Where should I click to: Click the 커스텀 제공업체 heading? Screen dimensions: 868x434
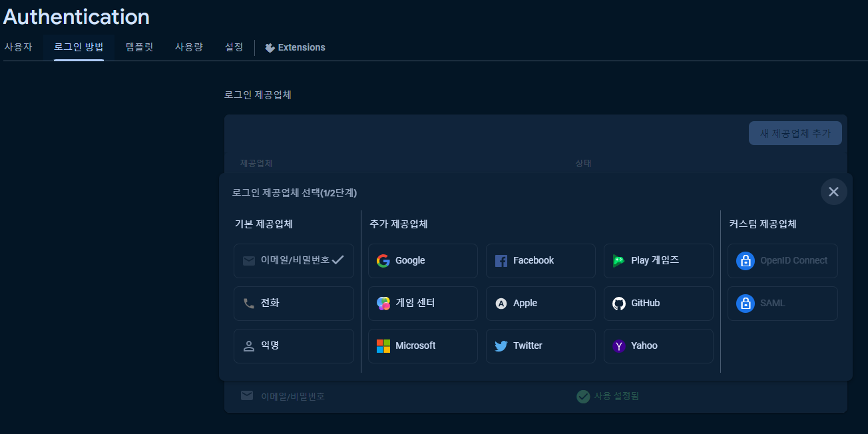point(763,224)
